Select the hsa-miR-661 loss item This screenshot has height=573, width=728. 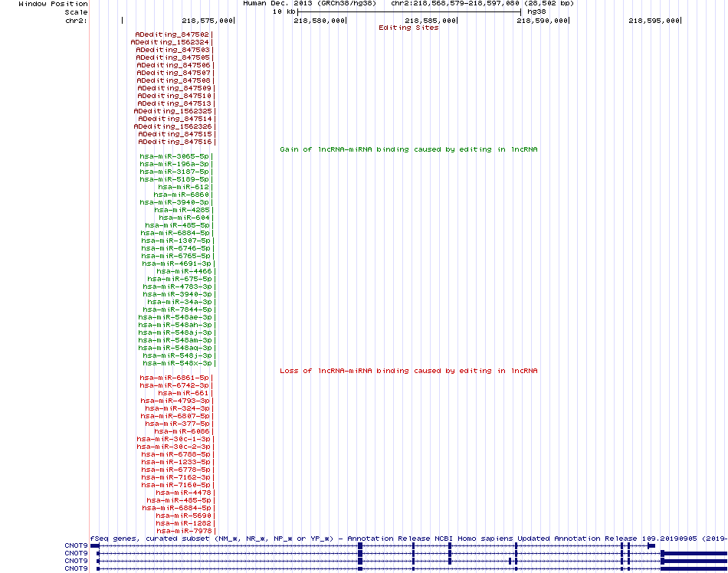[184, 393]
